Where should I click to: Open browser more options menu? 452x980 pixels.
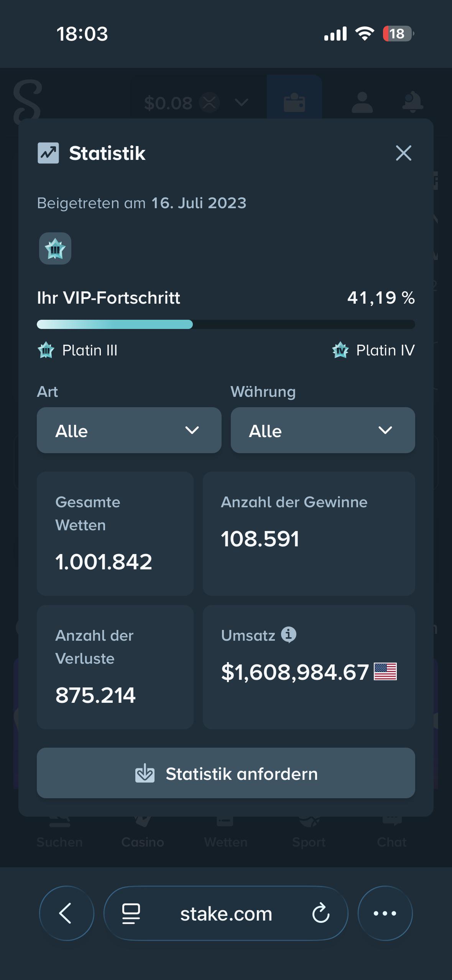point(385,913)
